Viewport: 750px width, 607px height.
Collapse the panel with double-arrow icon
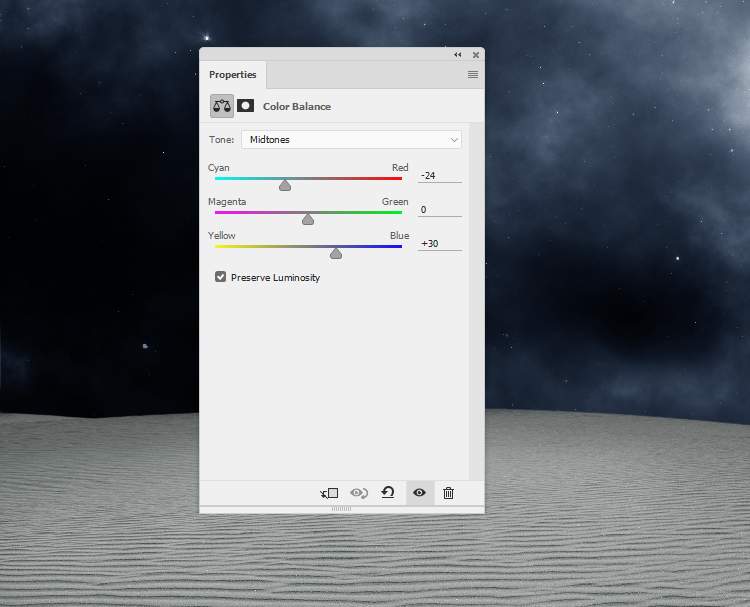pyautogui.click(x=458, y=55)
